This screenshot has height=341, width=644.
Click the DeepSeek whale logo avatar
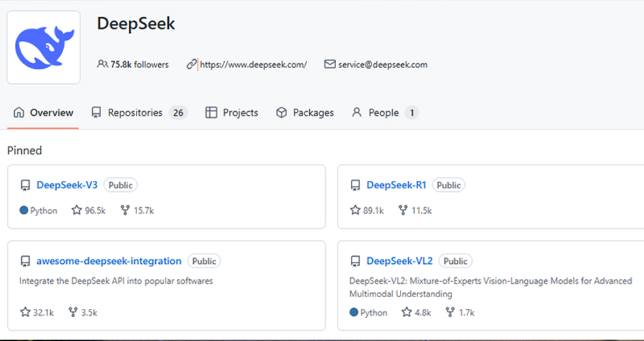44,47
